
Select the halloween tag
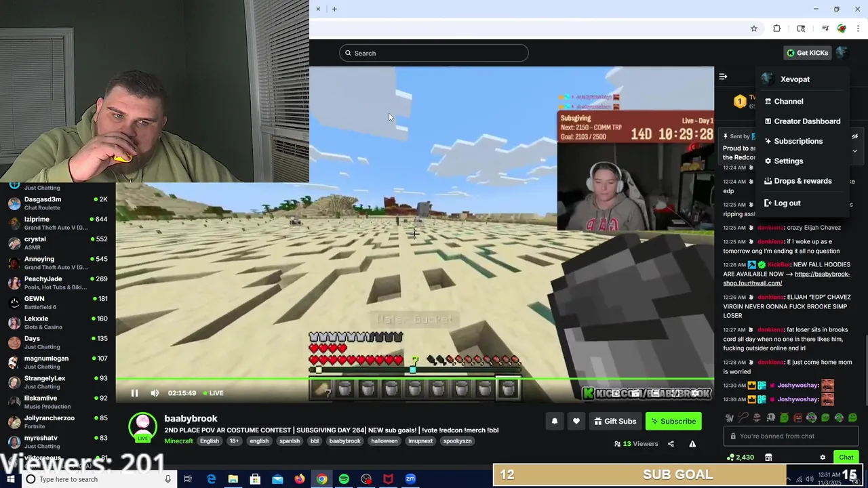pos(384,441)
